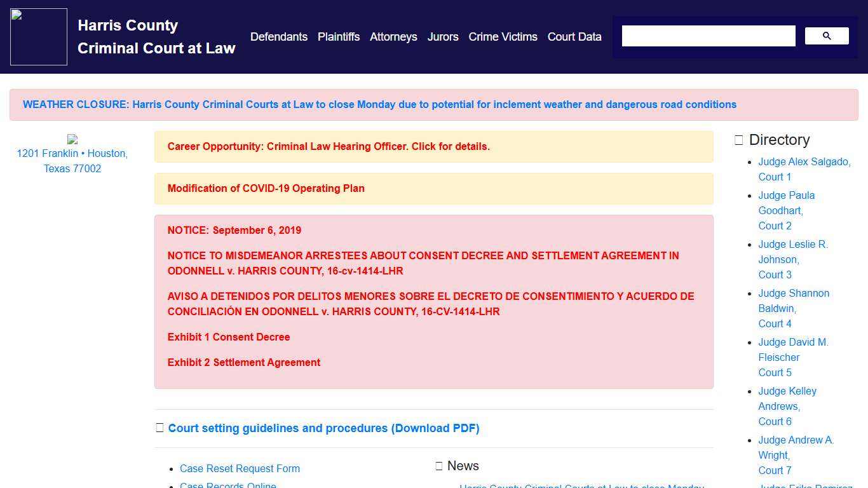
Task: Select the Attorneys navigation item
Action: (393, 37)
